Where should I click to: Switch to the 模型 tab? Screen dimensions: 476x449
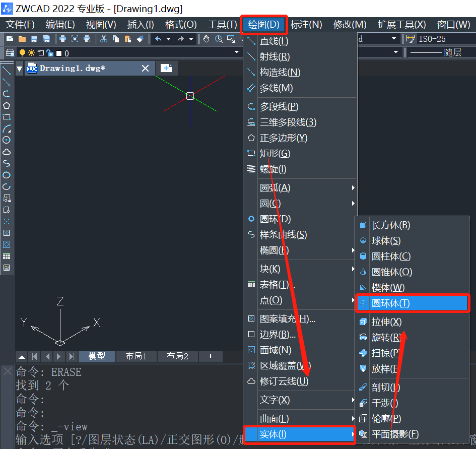97,356
